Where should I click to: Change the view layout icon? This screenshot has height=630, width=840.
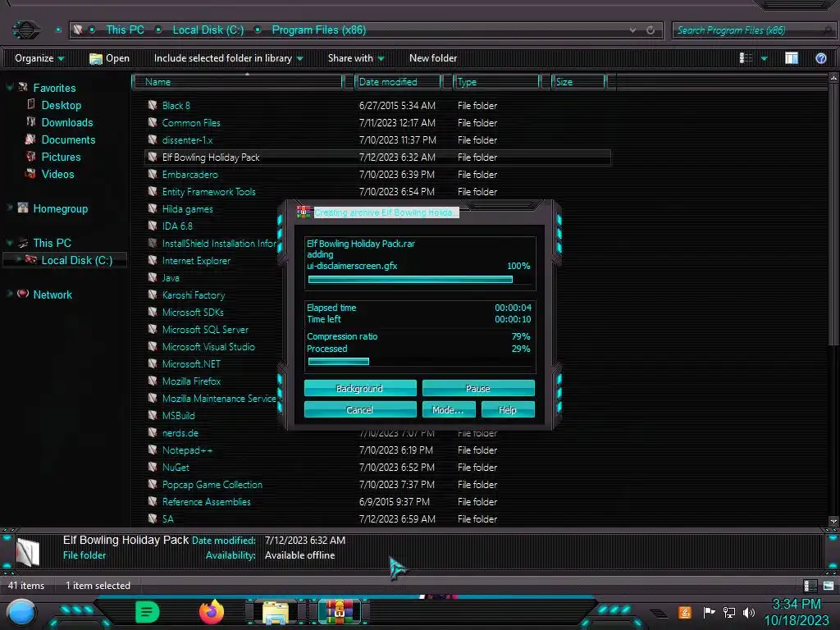[x=746, y=58]
